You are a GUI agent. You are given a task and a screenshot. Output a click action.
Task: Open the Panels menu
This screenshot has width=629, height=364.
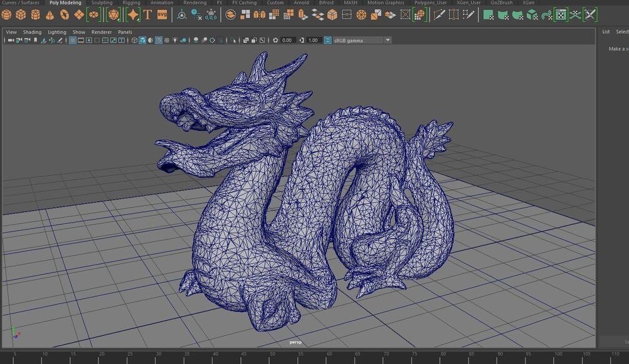(125, 32)
